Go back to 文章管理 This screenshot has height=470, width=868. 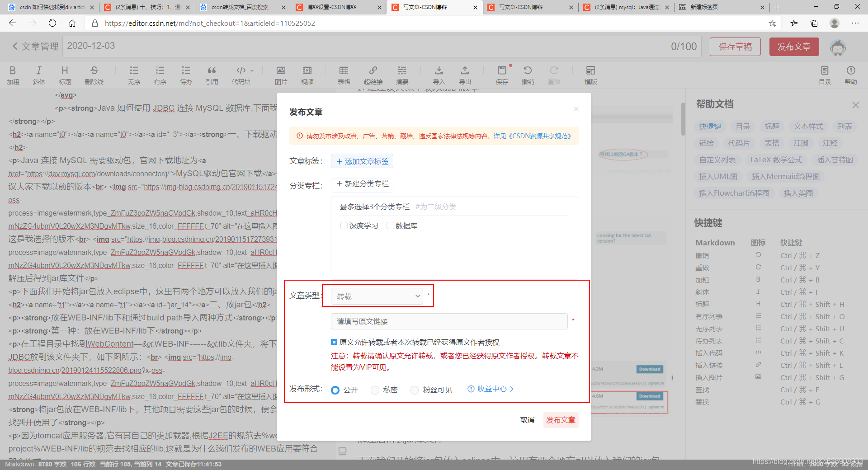(35, 46)
